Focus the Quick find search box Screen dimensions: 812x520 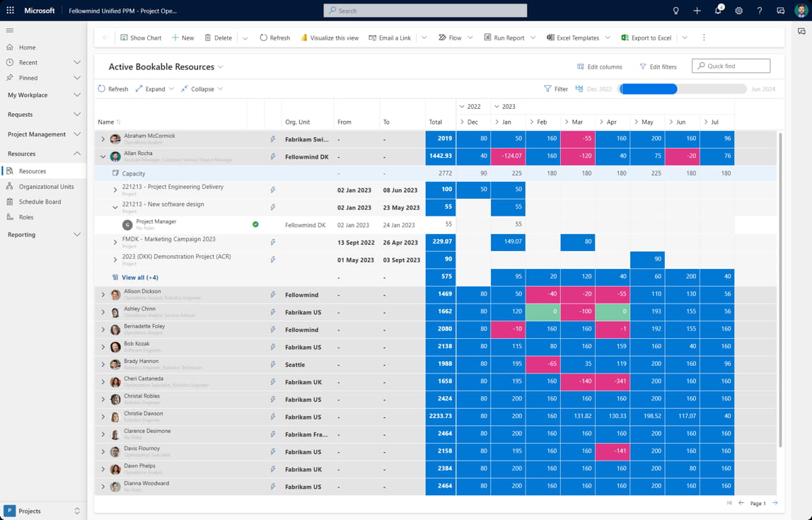pyautogui.click(x=731, y=66)
